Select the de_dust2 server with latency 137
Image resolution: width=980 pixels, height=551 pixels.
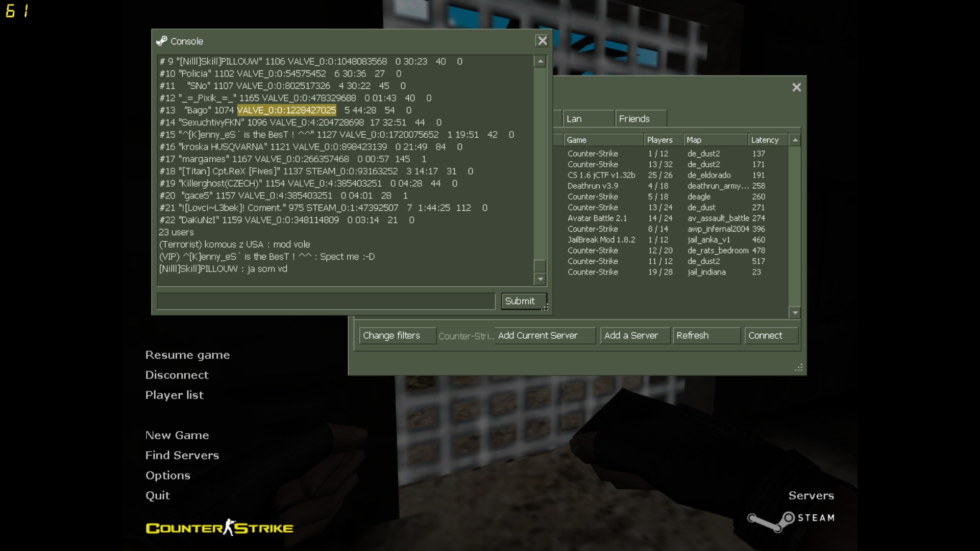(671, 153)
